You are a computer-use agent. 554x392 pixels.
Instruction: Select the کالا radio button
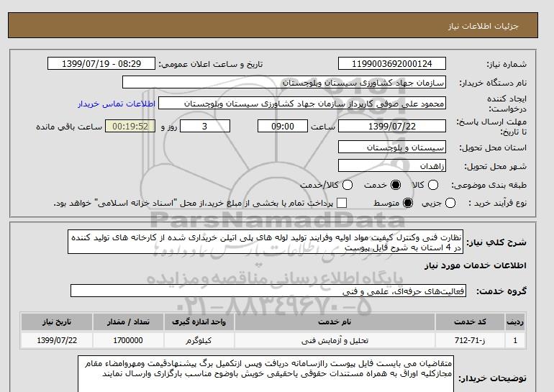(x=433, y=185)
